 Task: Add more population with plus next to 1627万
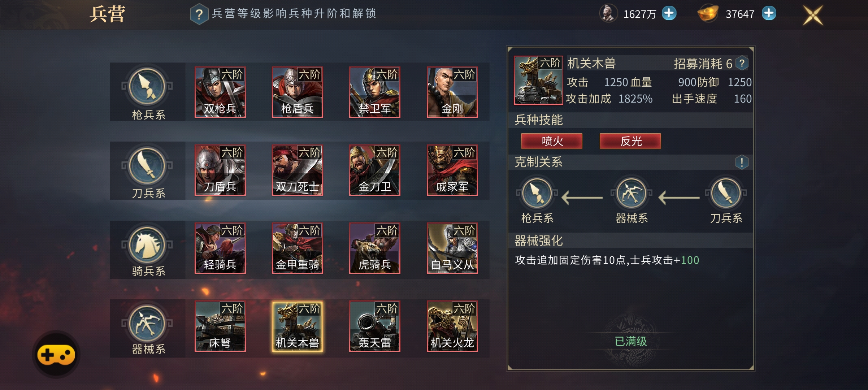(x=669, y=13)
